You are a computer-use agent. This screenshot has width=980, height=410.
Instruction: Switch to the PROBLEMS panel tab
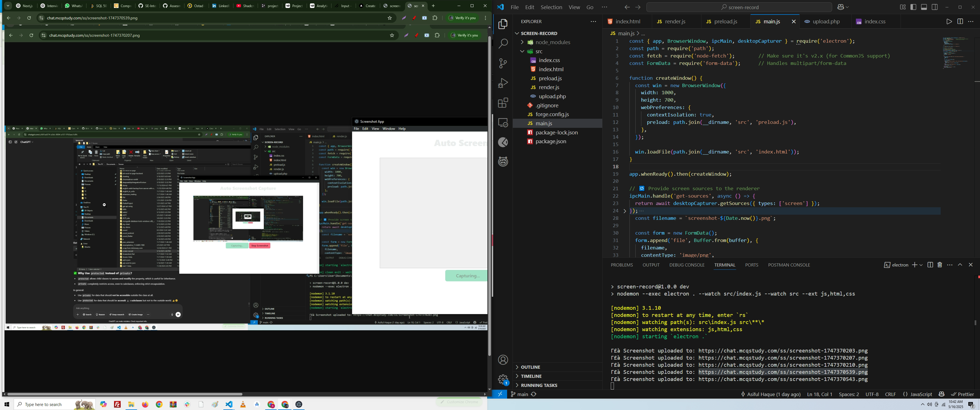click(622, 265)
